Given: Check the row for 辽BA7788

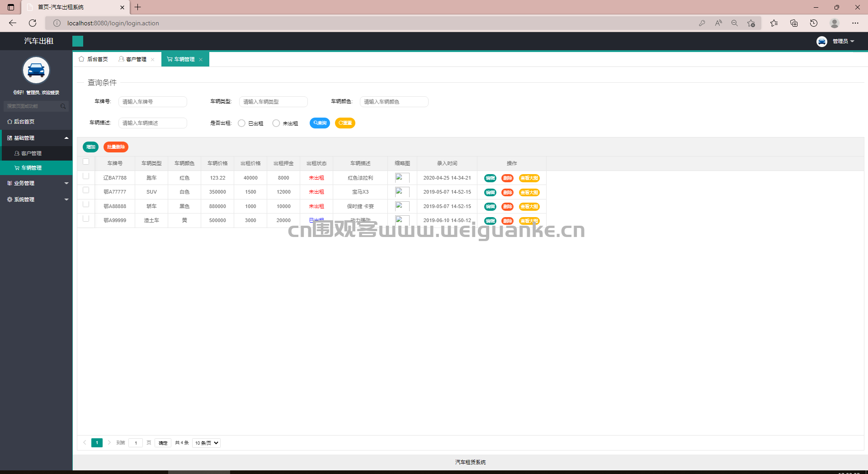Looking at the screenshot, I should (x=86, y=176).
